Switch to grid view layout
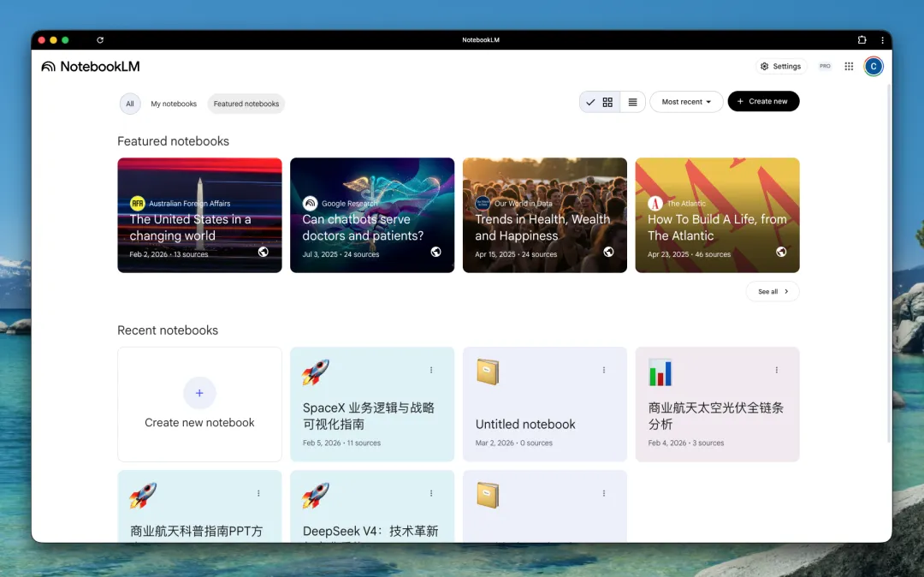This screenshot has width=924, height=577. click(599, 102)
